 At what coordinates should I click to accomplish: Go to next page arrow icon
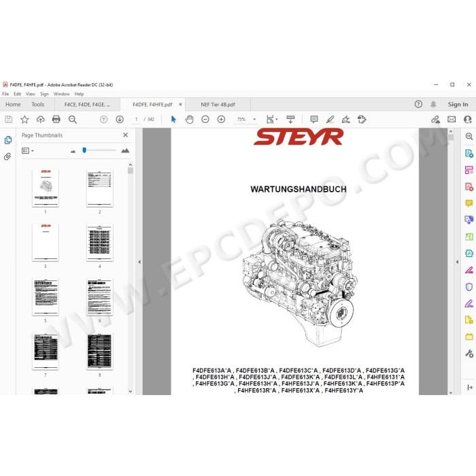click(x=120, y=119)
